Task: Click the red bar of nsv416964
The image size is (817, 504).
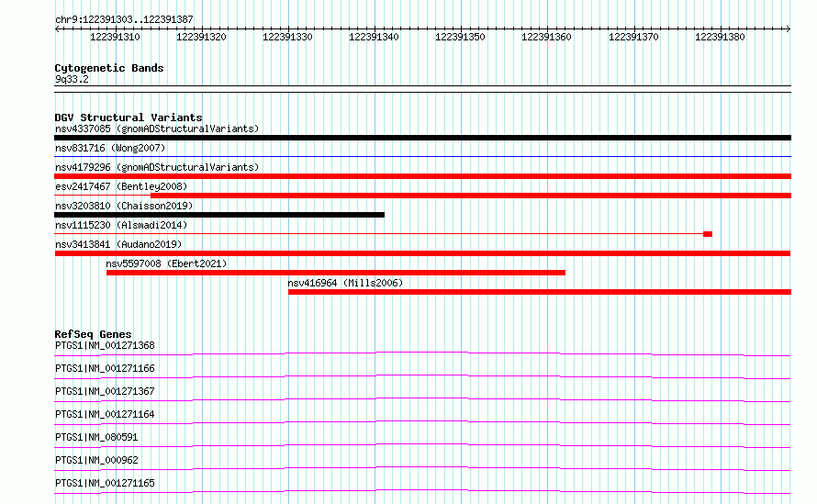Action: click(540, 292)
